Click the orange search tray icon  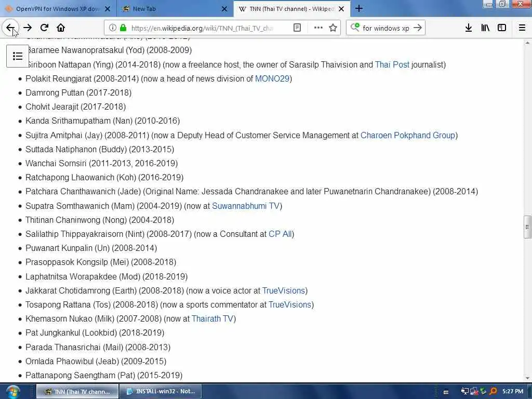click(x=494, y=391)
